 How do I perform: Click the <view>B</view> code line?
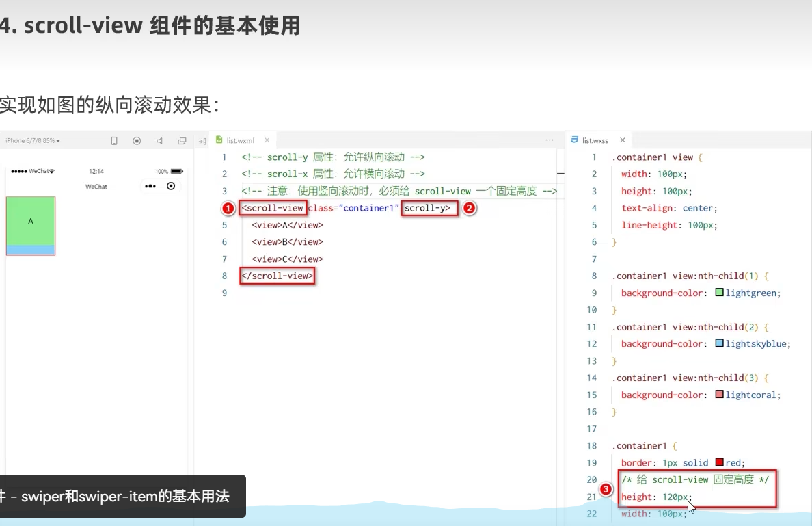287,241
